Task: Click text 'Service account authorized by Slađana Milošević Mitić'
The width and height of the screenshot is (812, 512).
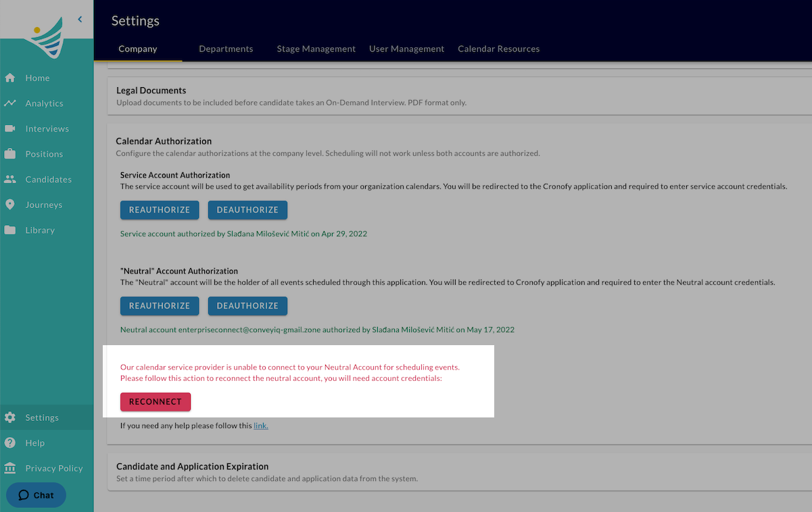Action: pos(214,234)
